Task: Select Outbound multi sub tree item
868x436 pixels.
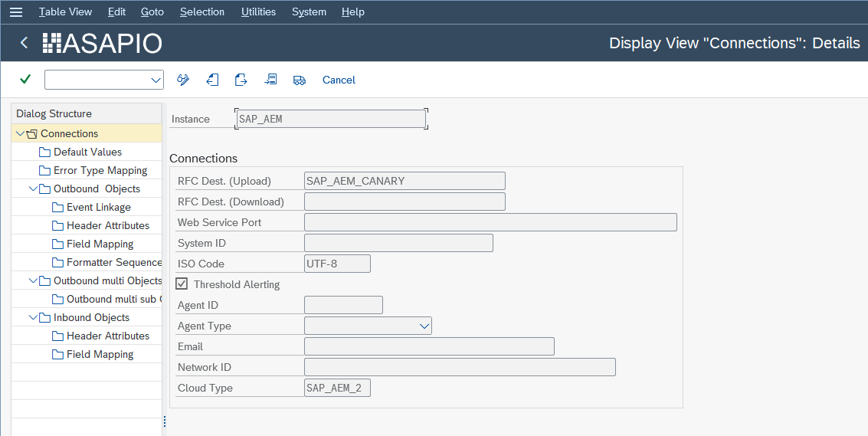Action: click(x=114, y=299)
